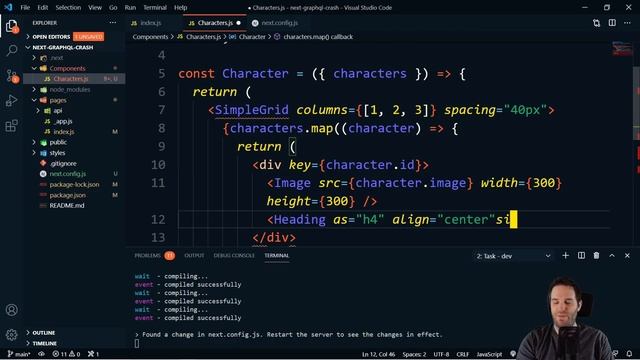Create a new terminal with plus icon
The height and width of the screenshot is (360, 640).
[565, 256]
